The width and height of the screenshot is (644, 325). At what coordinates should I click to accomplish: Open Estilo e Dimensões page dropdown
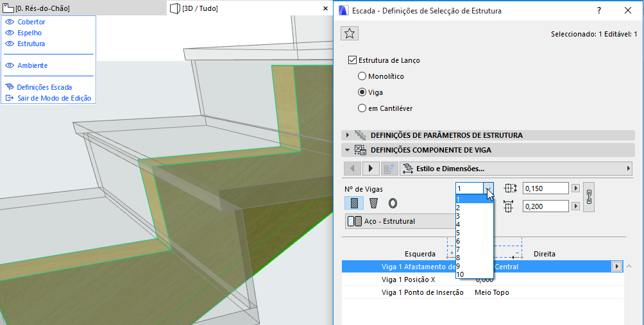pyautogui.click(x=517, y=168)
